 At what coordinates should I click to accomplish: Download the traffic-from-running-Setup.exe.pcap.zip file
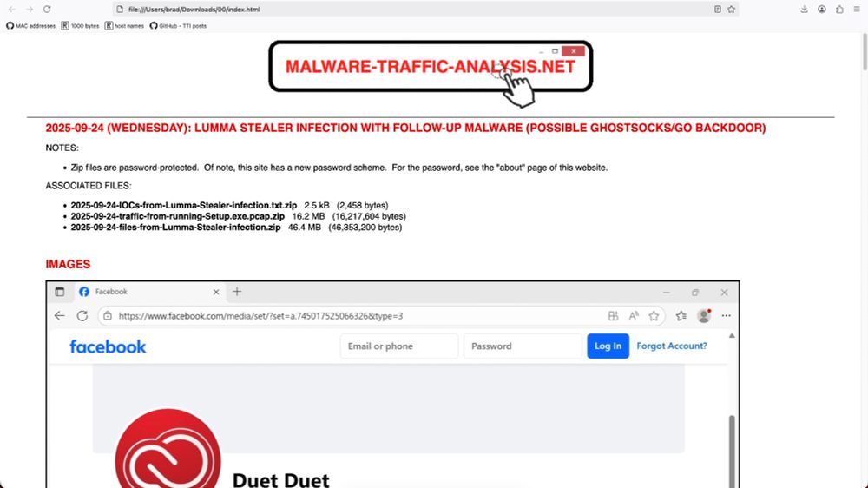tap(178, 216)
